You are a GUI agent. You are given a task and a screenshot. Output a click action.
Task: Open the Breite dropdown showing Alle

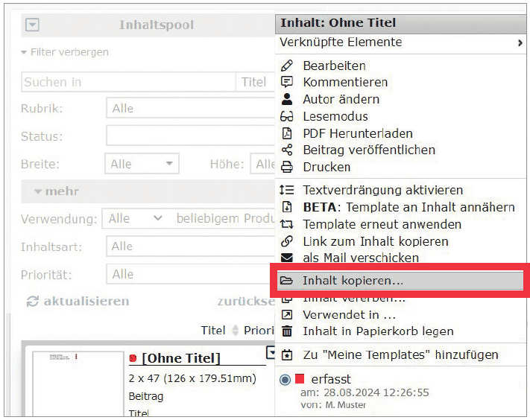point(142,164)
